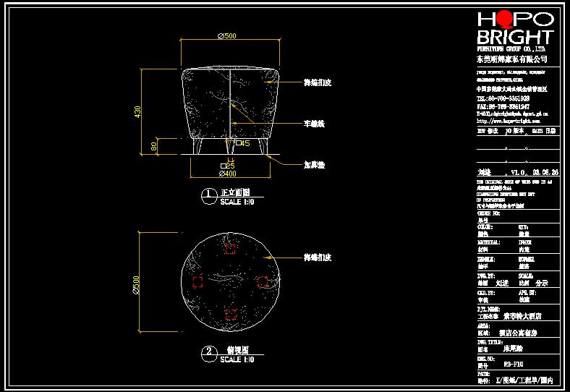
Task: Click the APL BY field label
Action: [x=527, y=293]
